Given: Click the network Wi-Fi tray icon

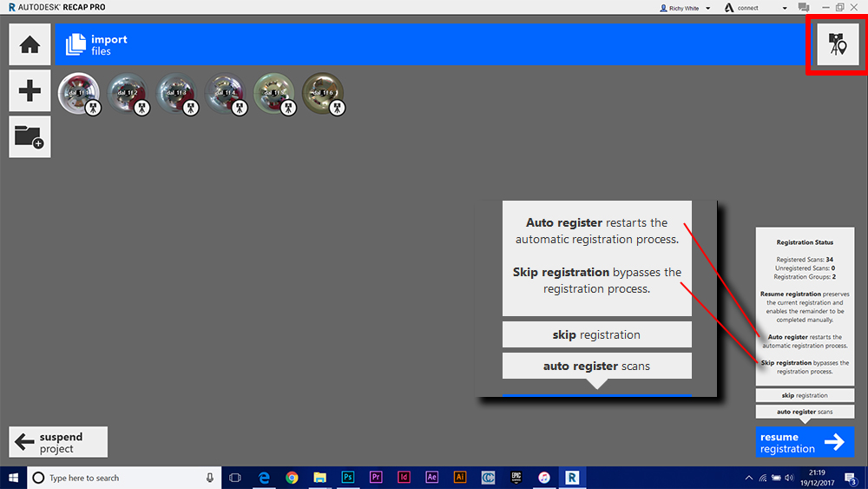Looking at the screenshot, I should click(763, 478).
